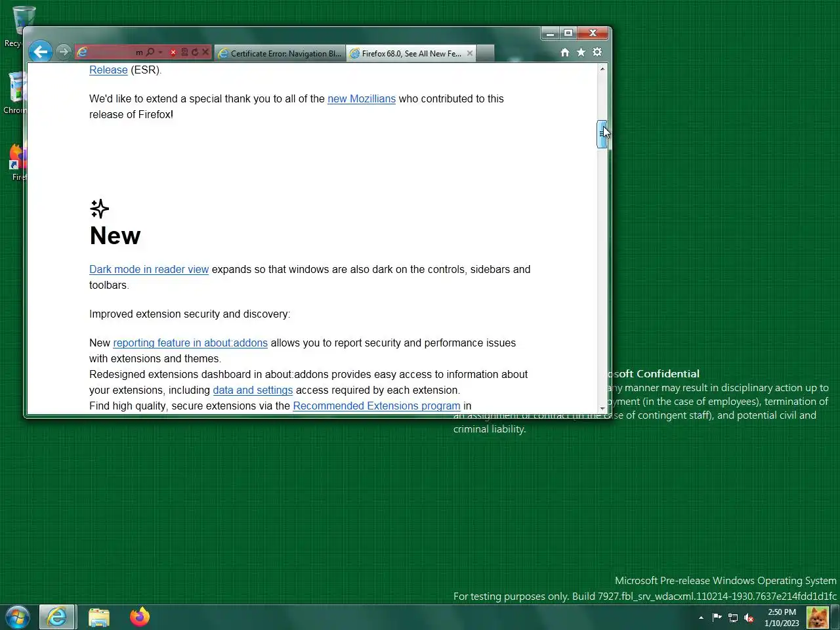Open the Dark mode in reader view link
Screen dimensions: 840x630
click(x=149, y=269)
